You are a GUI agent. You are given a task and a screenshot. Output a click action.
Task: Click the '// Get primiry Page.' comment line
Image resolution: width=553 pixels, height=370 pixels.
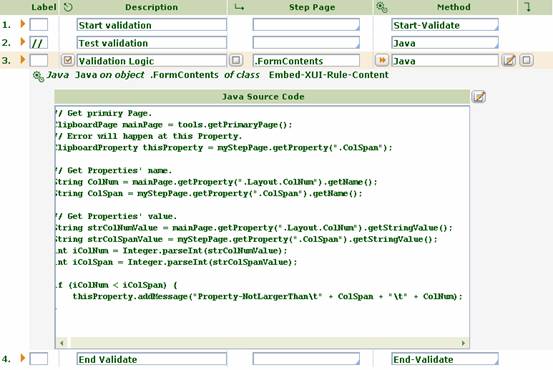(x=104, y=113)
